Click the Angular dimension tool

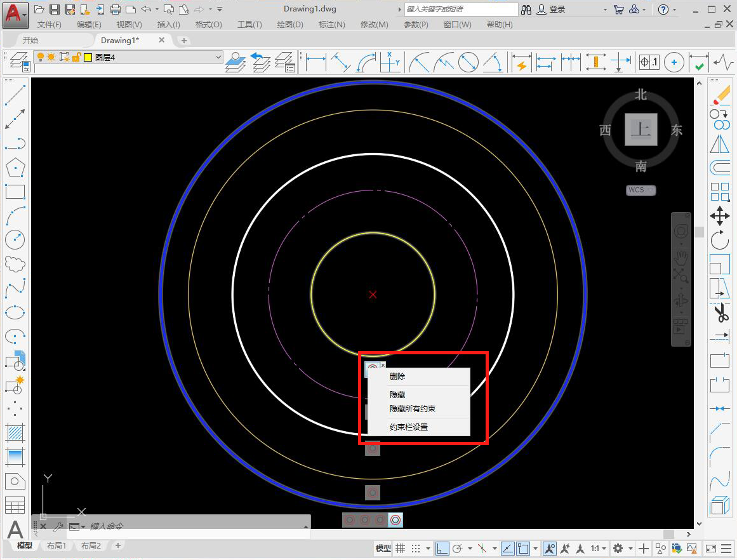click(493, 62)
